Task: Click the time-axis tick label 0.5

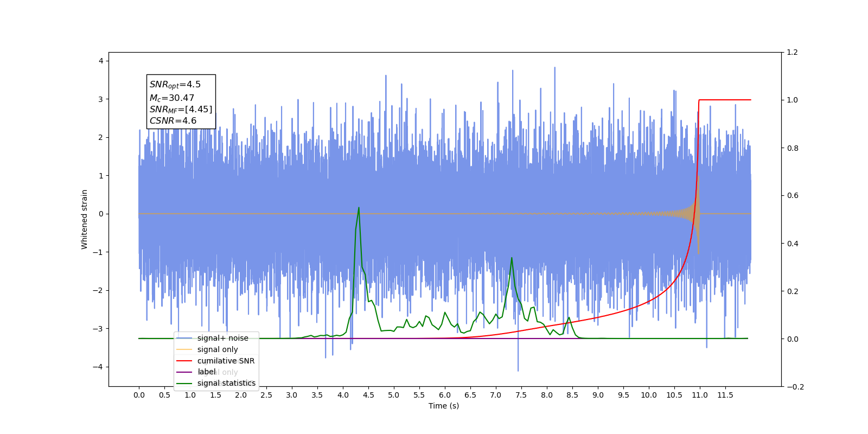Action: 164,395
